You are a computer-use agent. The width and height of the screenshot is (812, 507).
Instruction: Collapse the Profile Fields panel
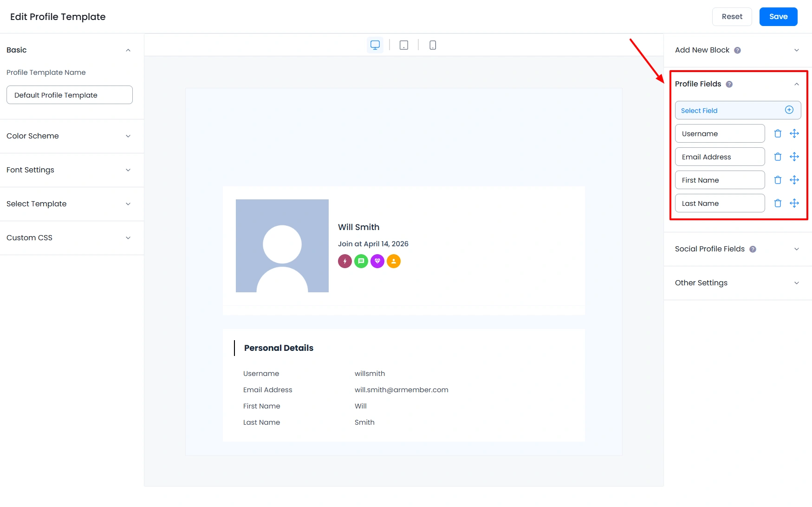click(796, 84)
